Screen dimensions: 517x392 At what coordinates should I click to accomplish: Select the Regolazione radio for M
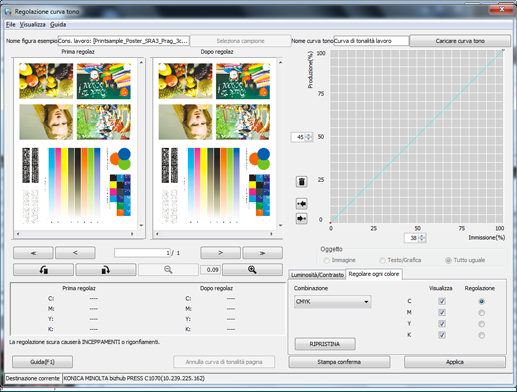(x=481, y=313)
